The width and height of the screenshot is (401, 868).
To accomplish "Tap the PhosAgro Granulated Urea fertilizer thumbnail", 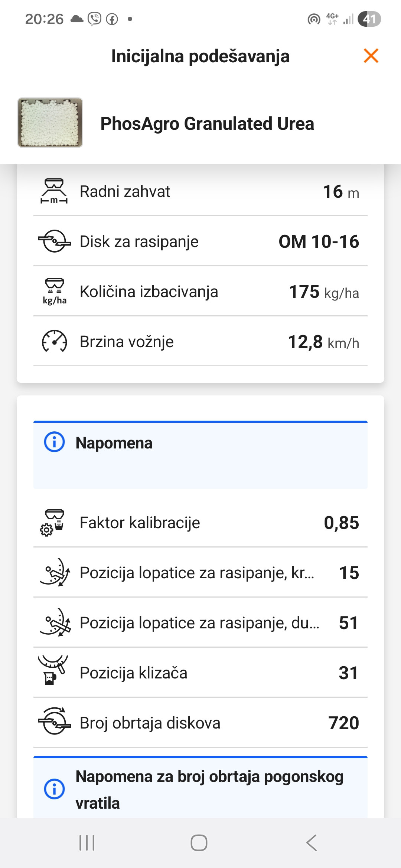I will pyautogui.click(x=50, y=122).
